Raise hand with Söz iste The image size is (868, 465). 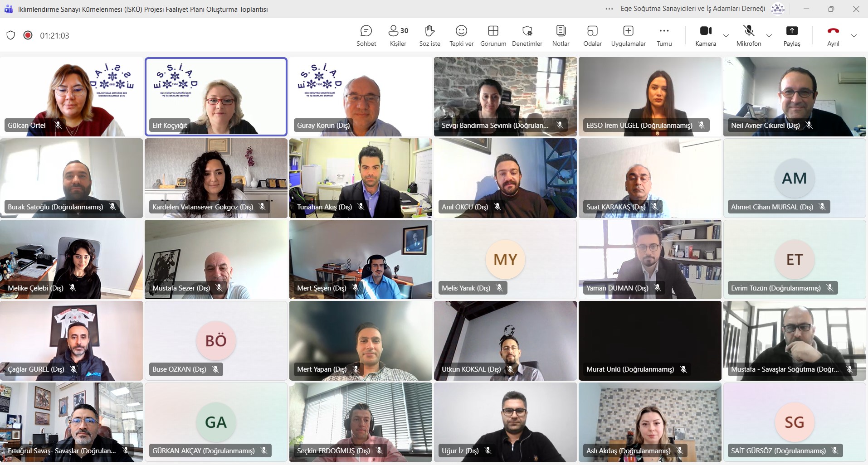point(429,35)
